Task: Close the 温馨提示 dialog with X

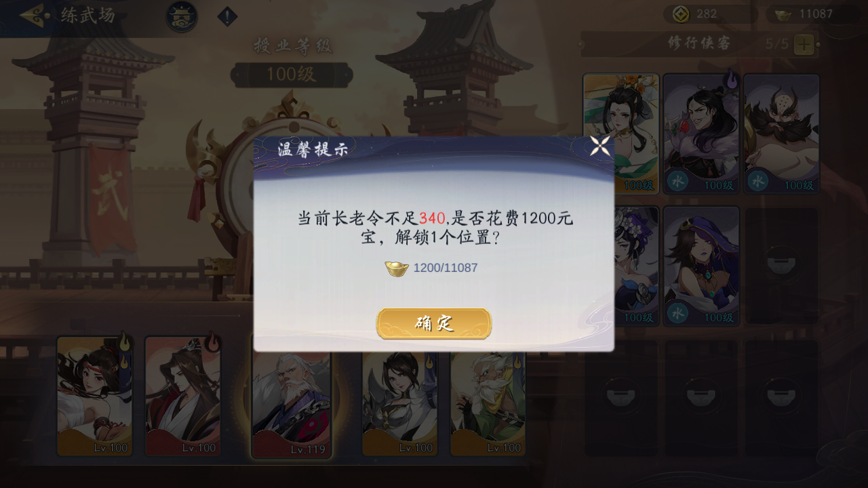Action: (599, 146)
